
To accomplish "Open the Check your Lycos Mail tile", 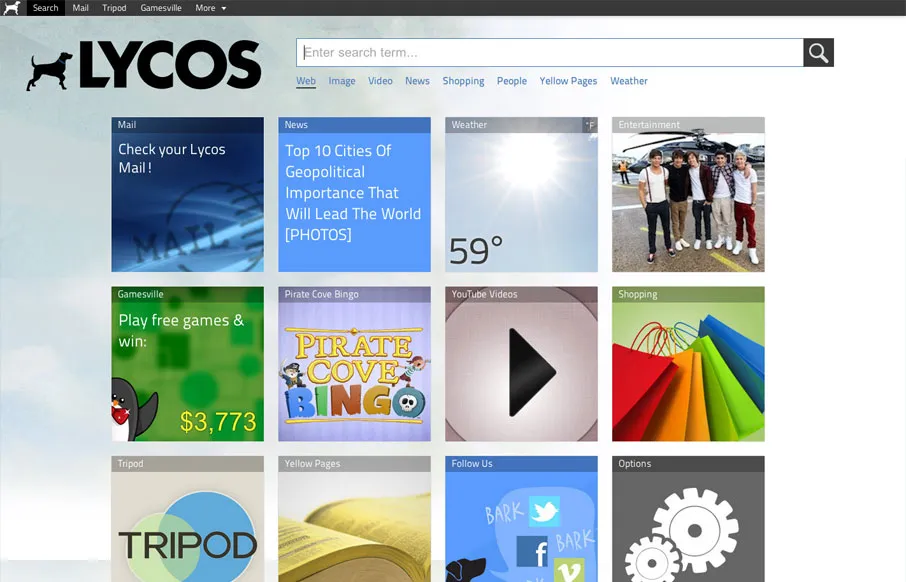I will pyautogui.click(x=188, y=194).
